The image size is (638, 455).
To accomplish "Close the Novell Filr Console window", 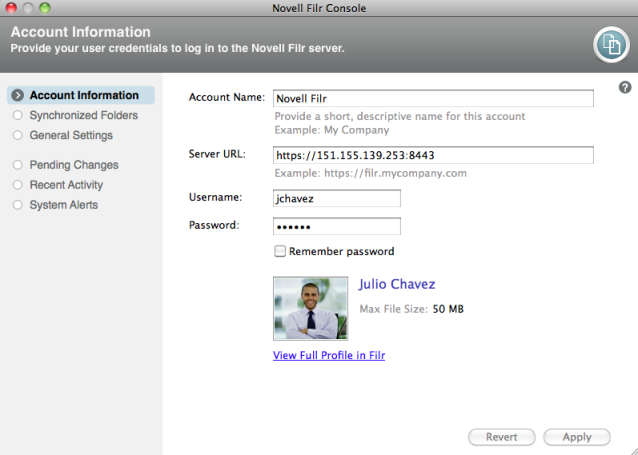I will point(11,8).
